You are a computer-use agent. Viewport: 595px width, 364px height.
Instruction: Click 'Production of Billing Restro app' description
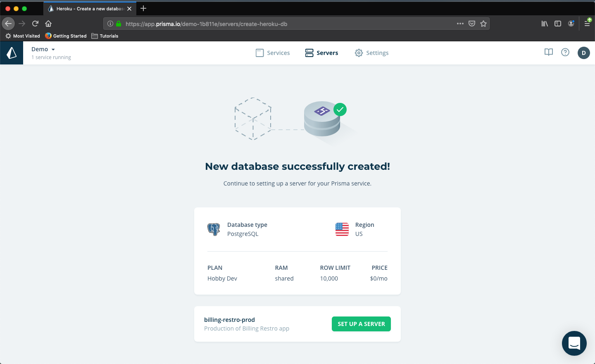(247, 328)
